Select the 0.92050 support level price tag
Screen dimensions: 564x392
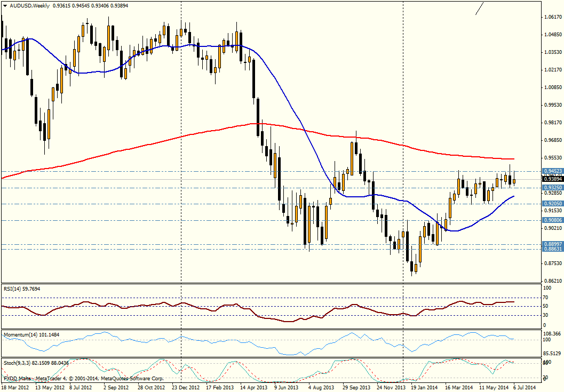point(552,204)
